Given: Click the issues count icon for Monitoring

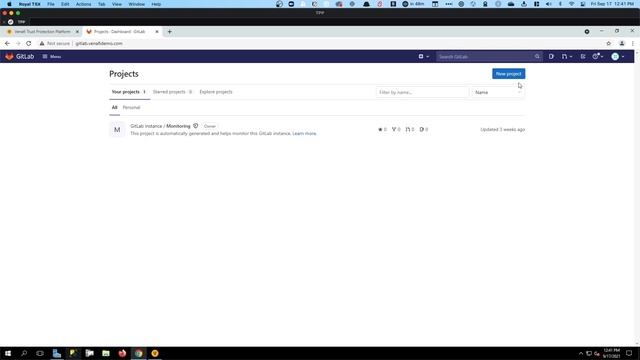Looking at the screenshot, I should 424,129.
